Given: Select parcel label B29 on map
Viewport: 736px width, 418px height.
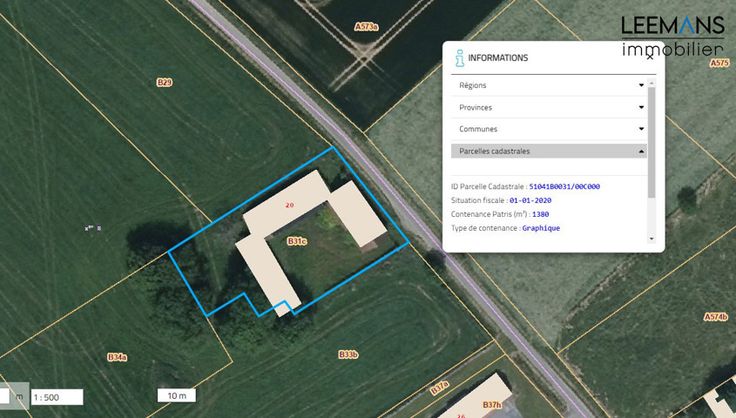Looking at the screenshot, I should [164, 83].
